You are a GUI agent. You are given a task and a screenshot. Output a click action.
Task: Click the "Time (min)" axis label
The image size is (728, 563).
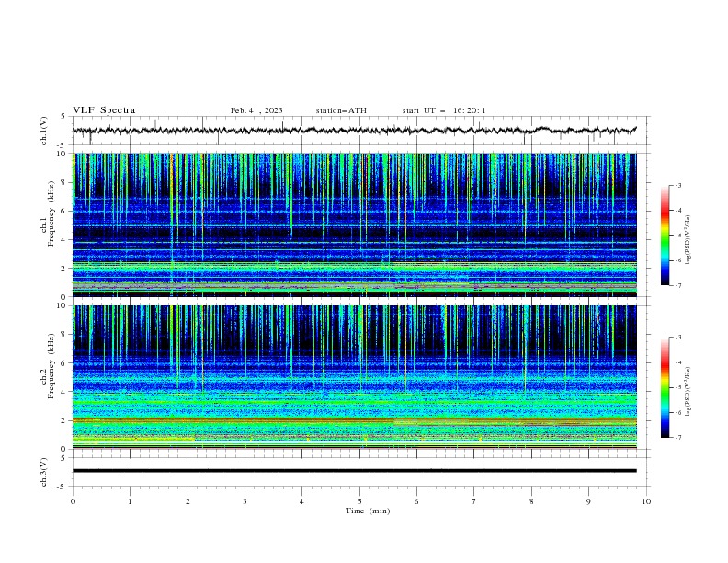(x=368, y=511)
